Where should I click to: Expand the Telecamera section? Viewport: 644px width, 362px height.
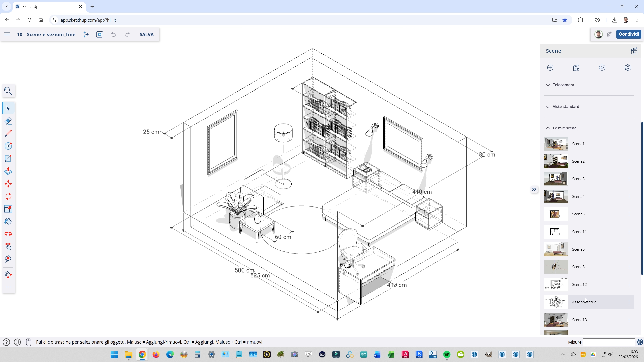pyautogui.click(x=563, y=85)
